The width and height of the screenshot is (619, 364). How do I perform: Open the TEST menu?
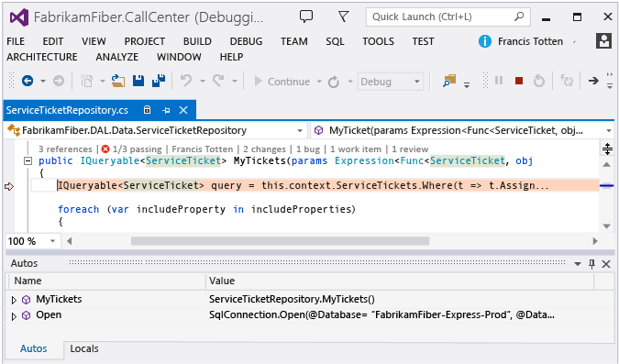423,41
